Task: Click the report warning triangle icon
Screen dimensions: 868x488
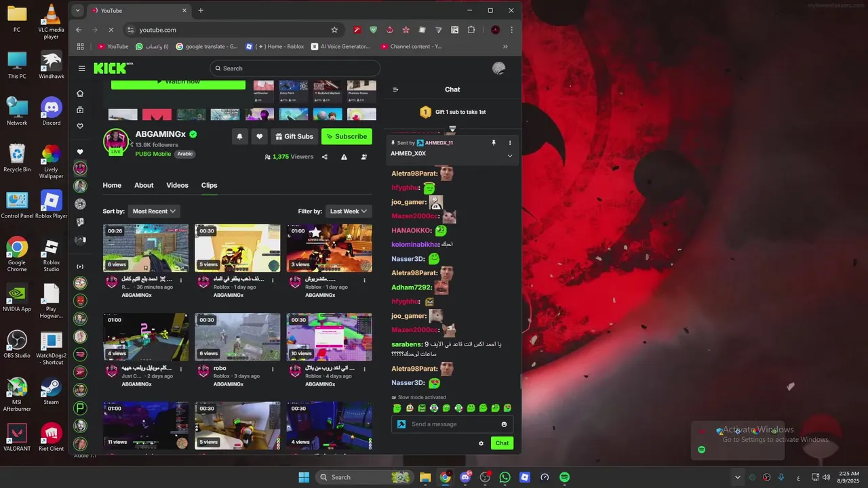Action: tap(344, 157)
